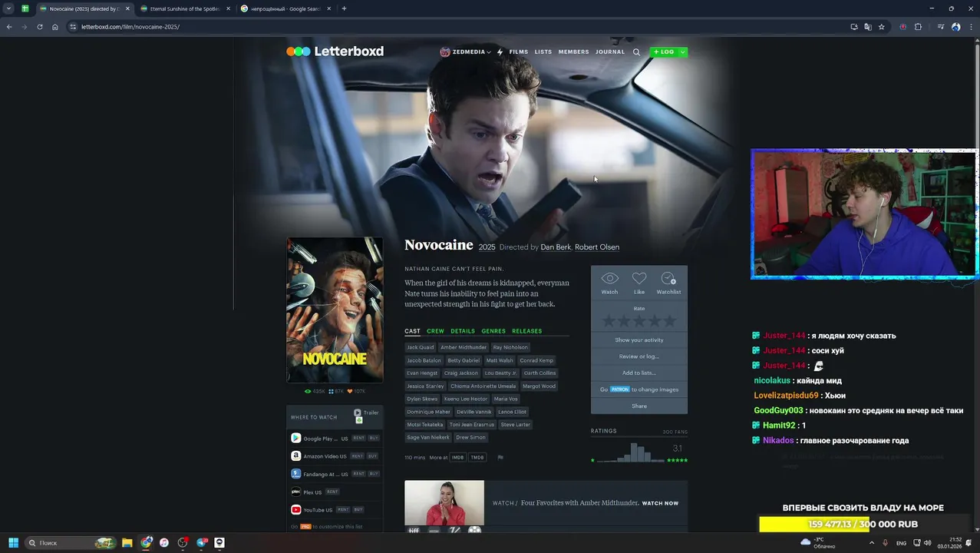Switch to the CREW tab
Screen dimensions: 980x553
point(435,331)
